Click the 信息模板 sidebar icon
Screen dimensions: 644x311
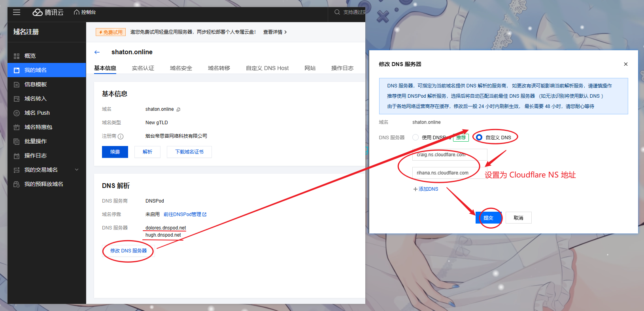pyautogui.click(x=17, y=84)
